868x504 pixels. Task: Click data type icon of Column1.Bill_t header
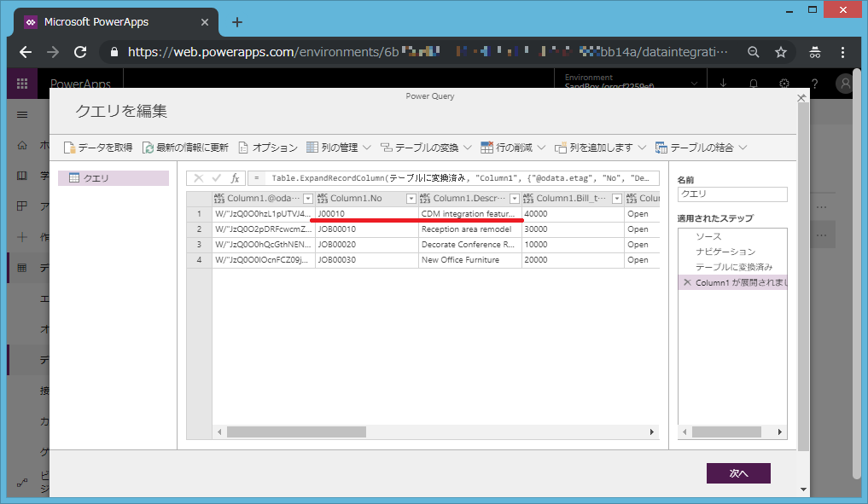coord(528,199)
